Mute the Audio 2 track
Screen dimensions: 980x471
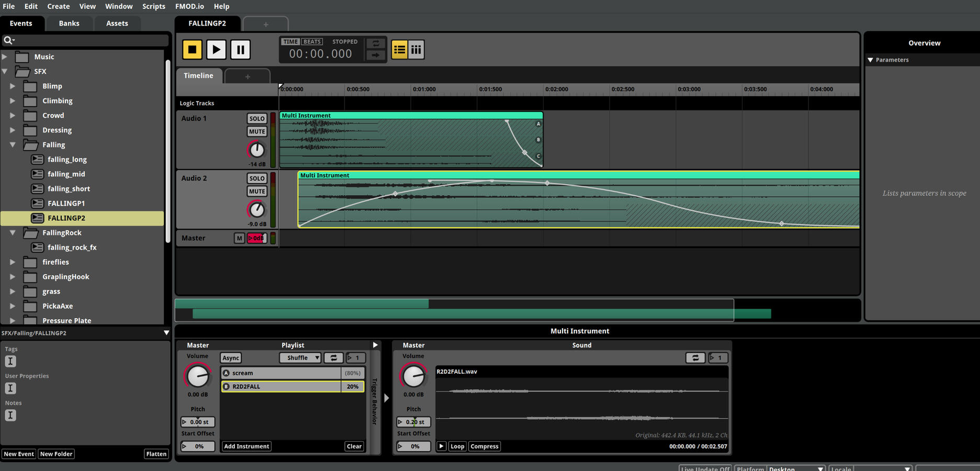pos(257,191)
